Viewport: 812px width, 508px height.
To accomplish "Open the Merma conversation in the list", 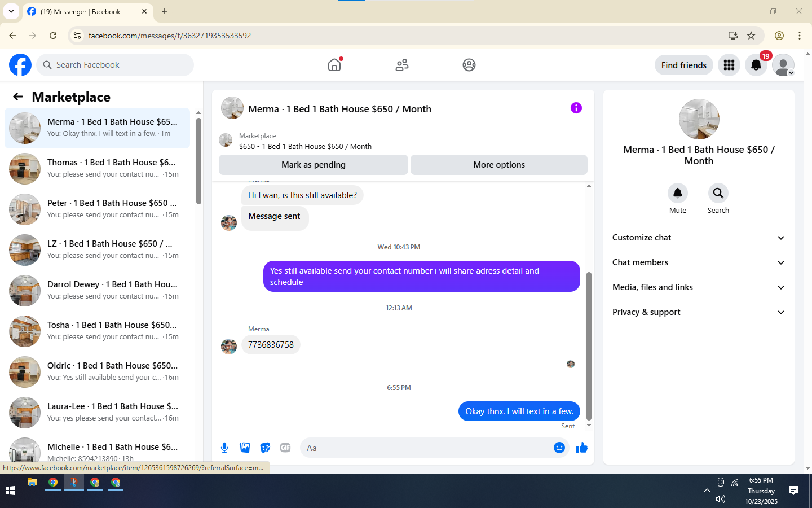I will point(97,128).
